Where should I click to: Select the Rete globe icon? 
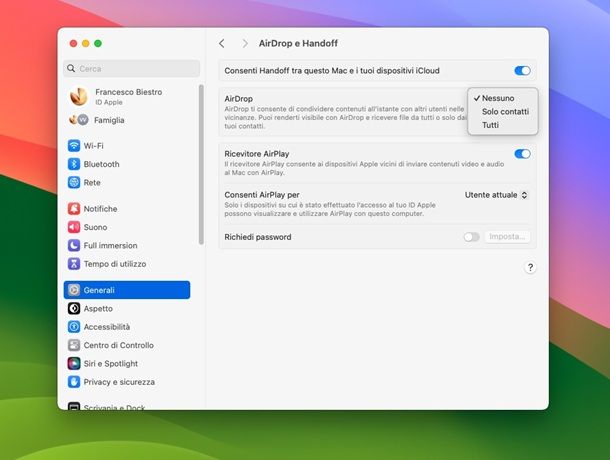74,182
